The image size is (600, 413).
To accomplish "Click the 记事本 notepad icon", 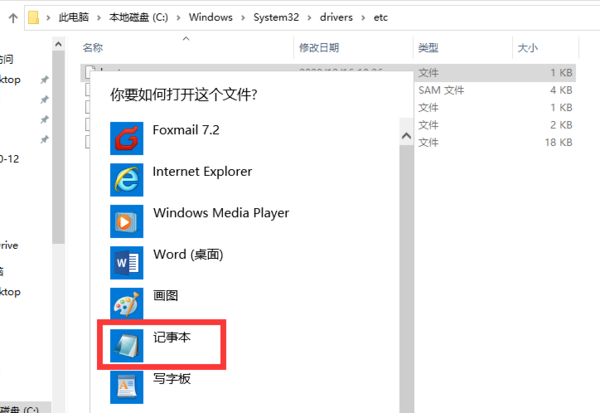I will coord(127,345).
